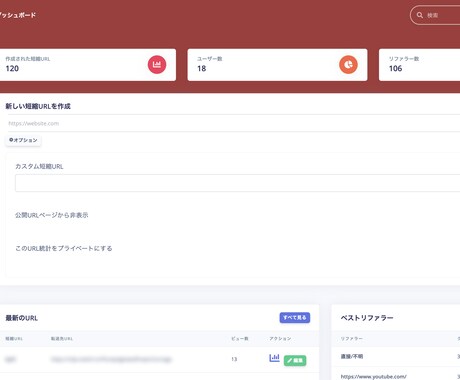The width and height of the screenshot is (460, 380).
Task: Toggle the オプション options button
Action: click(x=23, y=140)
